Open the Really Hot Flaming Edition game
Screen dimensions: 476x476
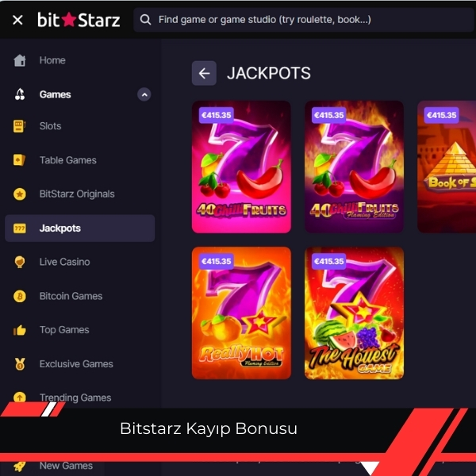241,313
